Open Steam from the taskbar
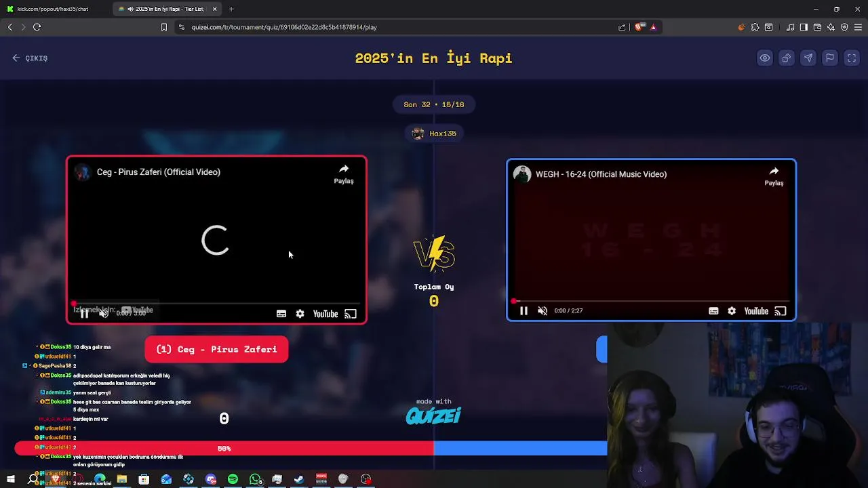The width and height of the screenshot is (868, 488). 299,479
